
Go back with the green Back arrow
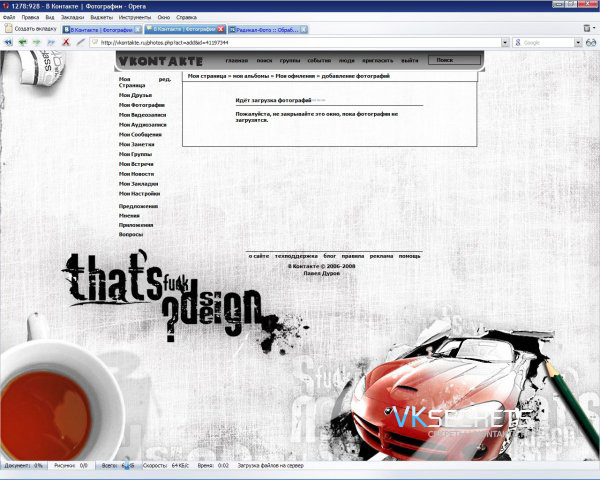point(23,42)
